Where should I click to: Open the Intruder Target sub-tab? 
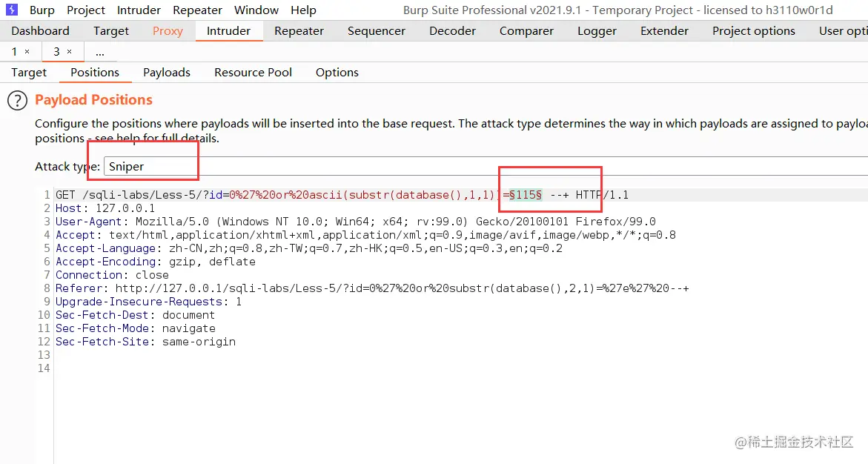tap(29, 73)
